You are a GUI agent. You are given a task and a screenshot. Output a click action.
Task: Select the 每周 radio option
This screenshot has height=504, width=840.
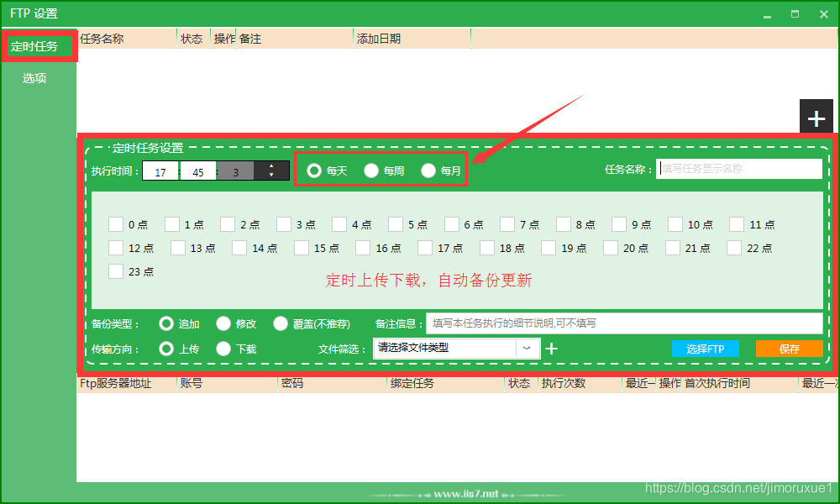[x=371, y=171]
